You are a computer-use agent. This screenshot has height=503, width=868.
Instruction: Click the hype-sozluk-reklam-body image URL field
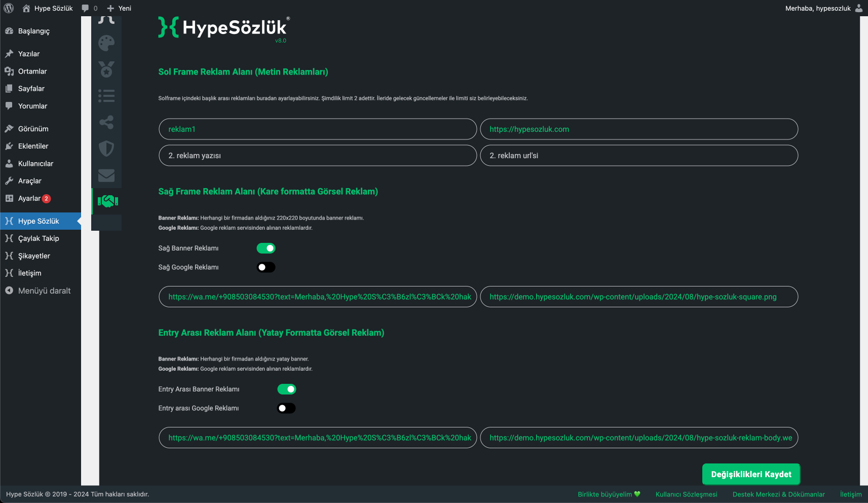pyautogui.click(x=639, y=438)
